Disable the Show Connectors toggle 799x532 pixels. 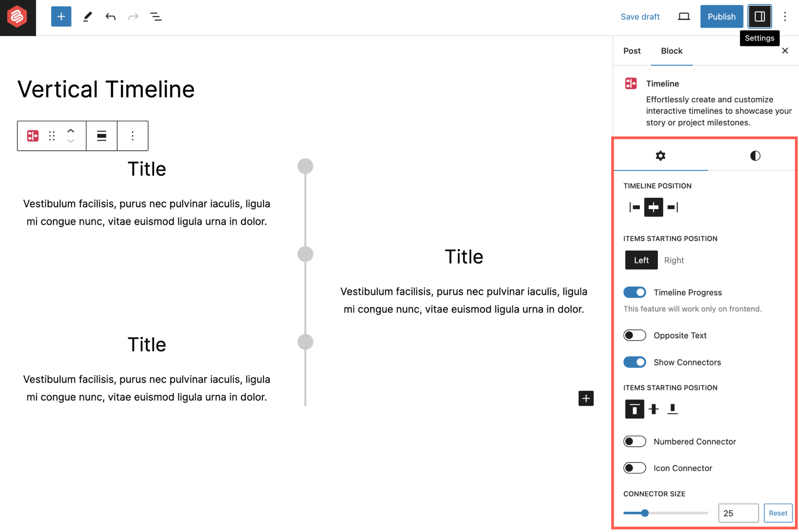(634, 362)
